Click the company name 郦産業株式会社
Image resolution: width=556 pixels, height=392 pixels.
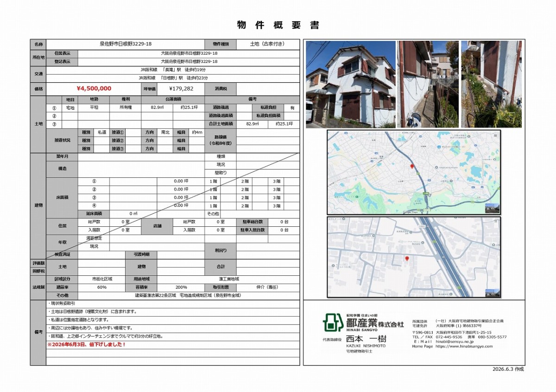tap(374, 324)
